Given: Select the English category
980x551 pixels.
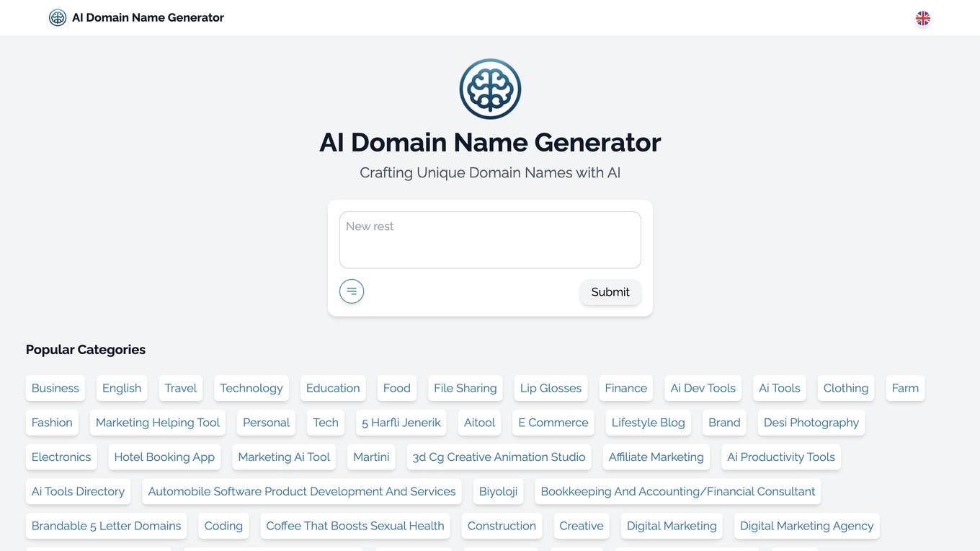Looking at the screenshot, I should 122,388.
